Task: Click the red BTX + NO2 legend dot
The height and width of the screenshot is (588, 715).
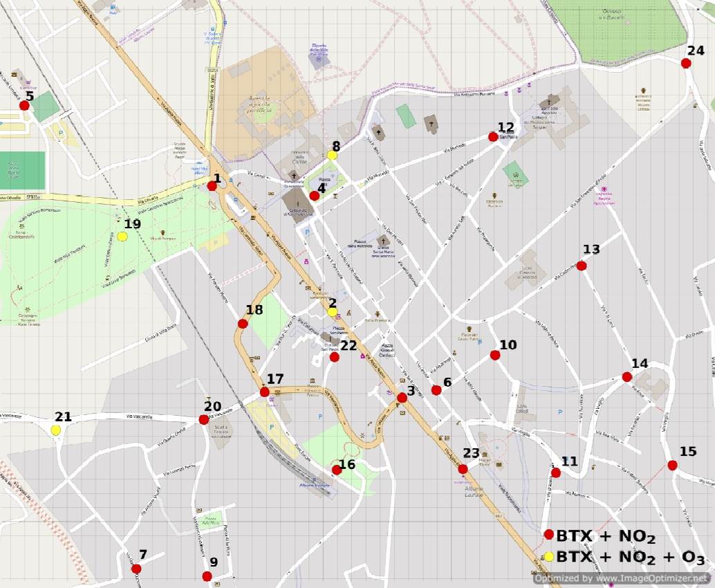Action: (549, 534)
